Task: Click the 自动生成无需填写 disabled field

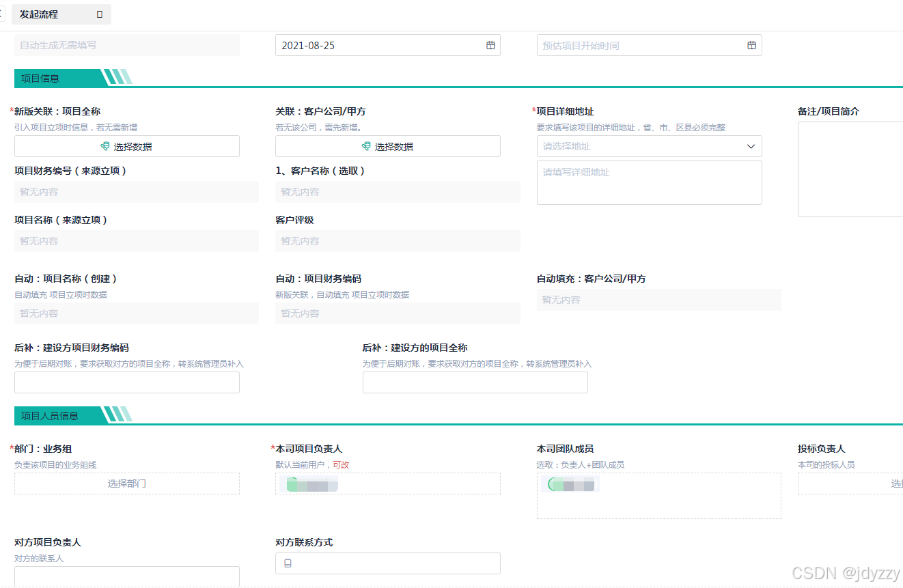Action: pyautogui.click(x=127, y=45)
